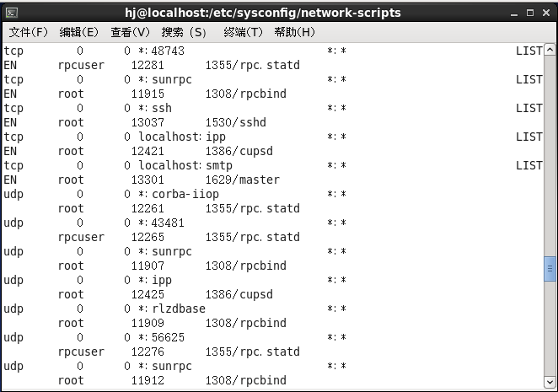Image resolution: width=558 pixels, height=392 pixels.
Task: Open the 查看(V) menu
Action: (130, 32)
